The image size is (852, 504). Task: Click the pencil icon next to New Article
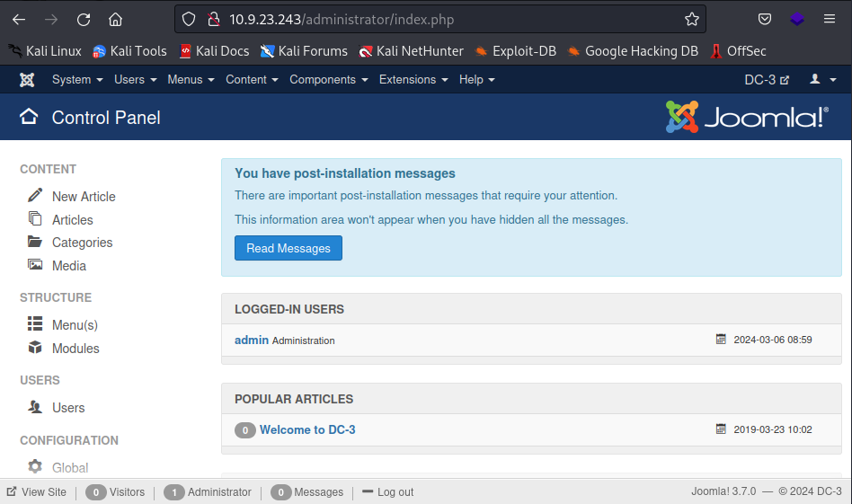[x=35, y=195]
